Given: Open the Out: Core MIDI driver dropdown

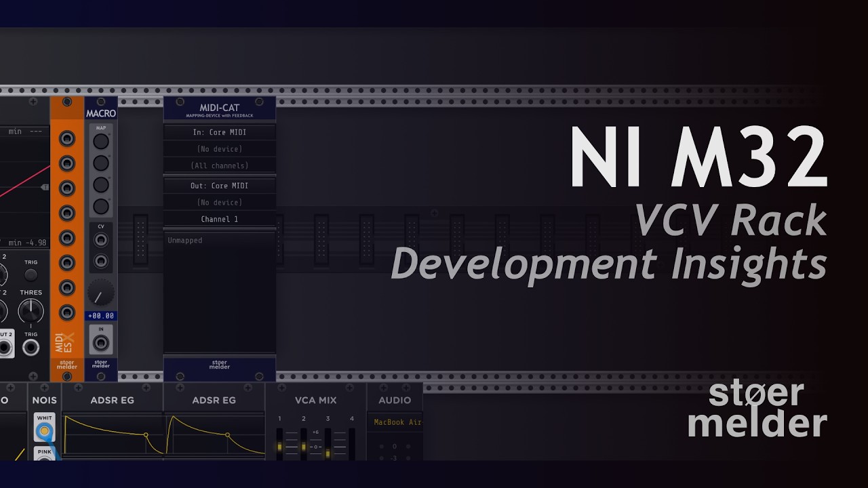Looking at the screenshot, I should click(x=219, y=186).
